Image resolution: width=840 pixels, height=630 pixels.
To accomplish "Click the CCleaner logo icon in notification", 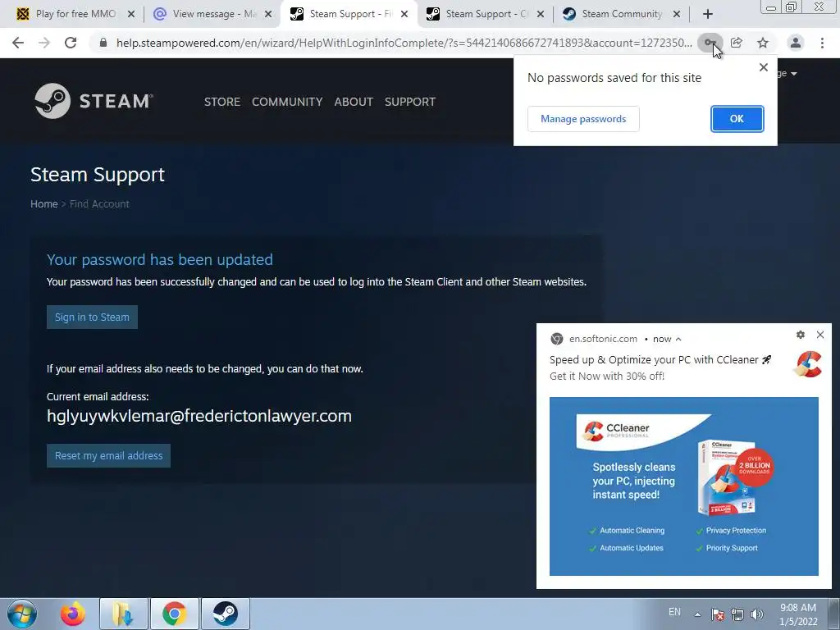I will tap(807, 364).
